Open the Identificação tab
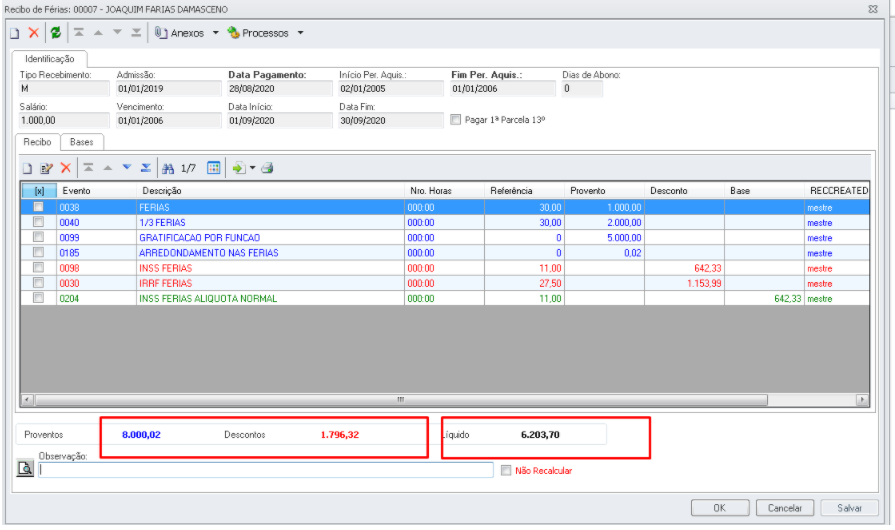The image size is (895, 530). (x=50, y=59)
